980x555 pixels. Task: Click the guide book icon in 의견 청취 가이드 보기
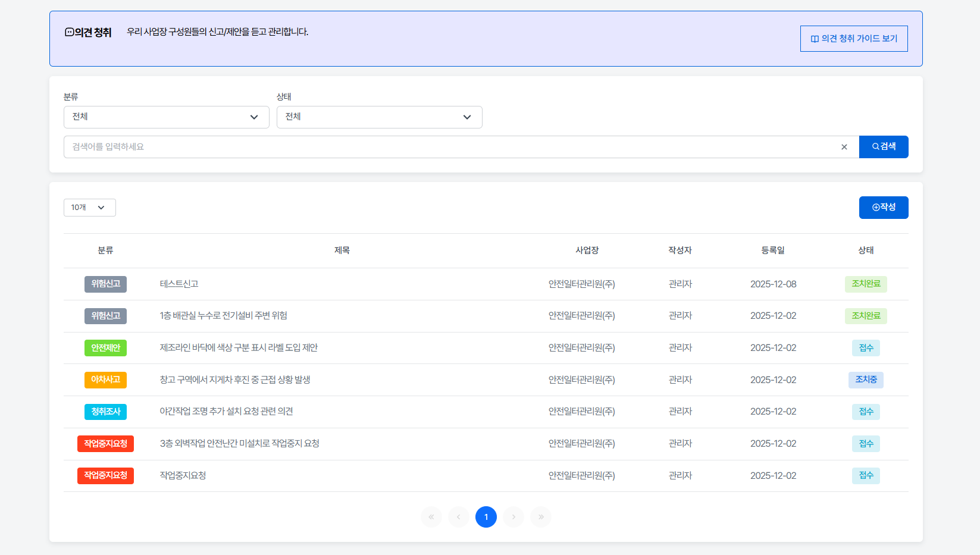(x=814, y=38)
